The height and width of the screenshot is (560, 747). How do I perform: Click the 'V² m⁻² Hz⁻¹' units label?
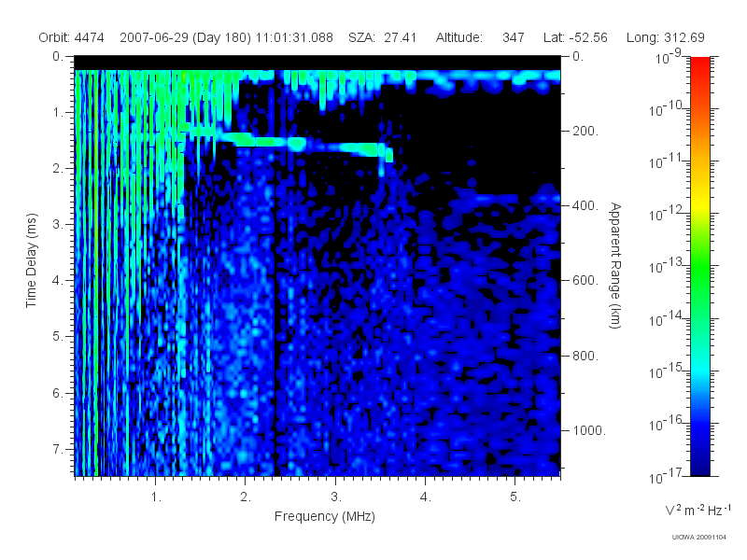click(698, 510)
